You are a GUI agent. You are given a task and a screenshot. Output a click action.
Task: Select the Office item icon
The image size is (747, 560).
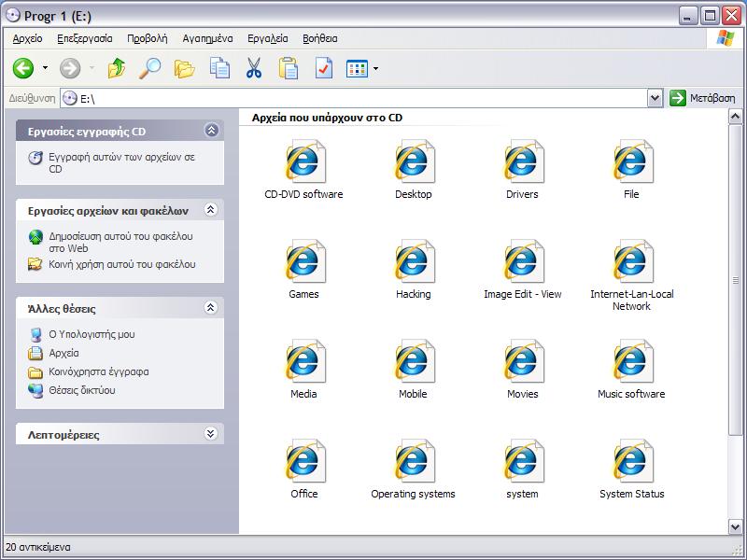point(304,461)
